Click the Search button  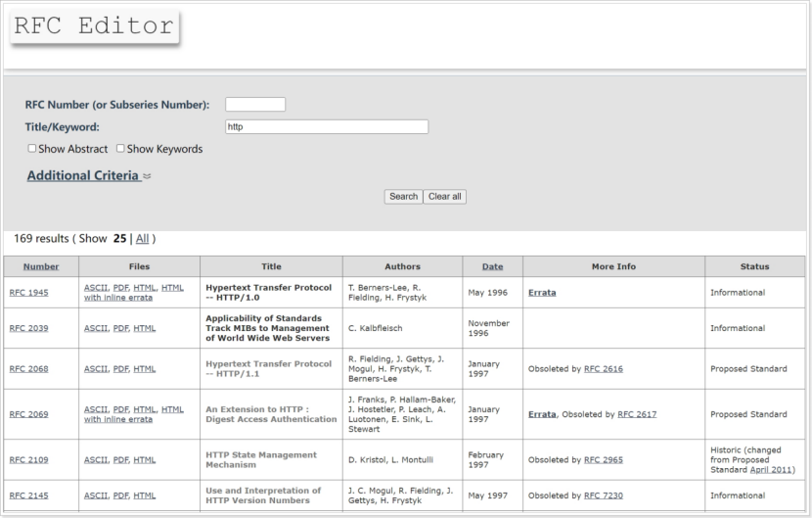point(403,197)
